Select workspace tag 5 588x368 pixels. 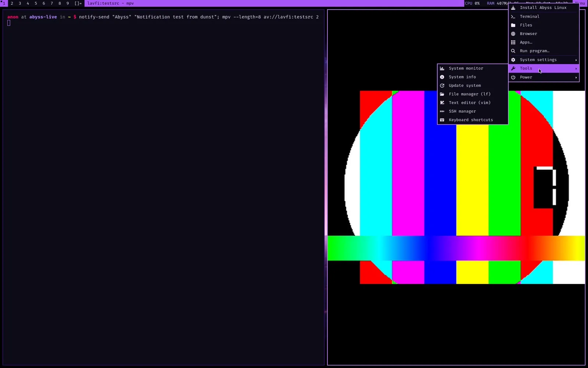[36, 3]
